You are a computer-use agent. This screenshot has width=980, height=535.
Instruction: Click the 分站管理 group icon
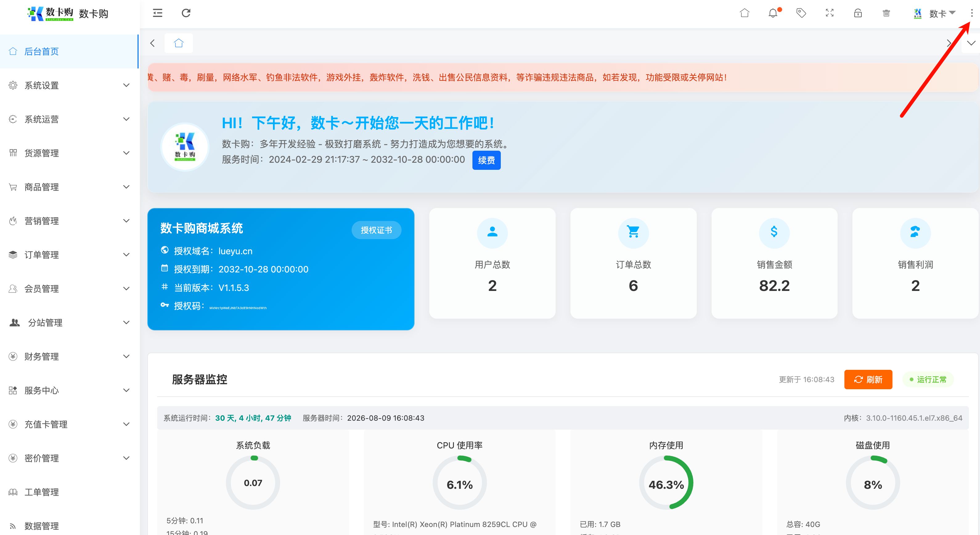14,322
